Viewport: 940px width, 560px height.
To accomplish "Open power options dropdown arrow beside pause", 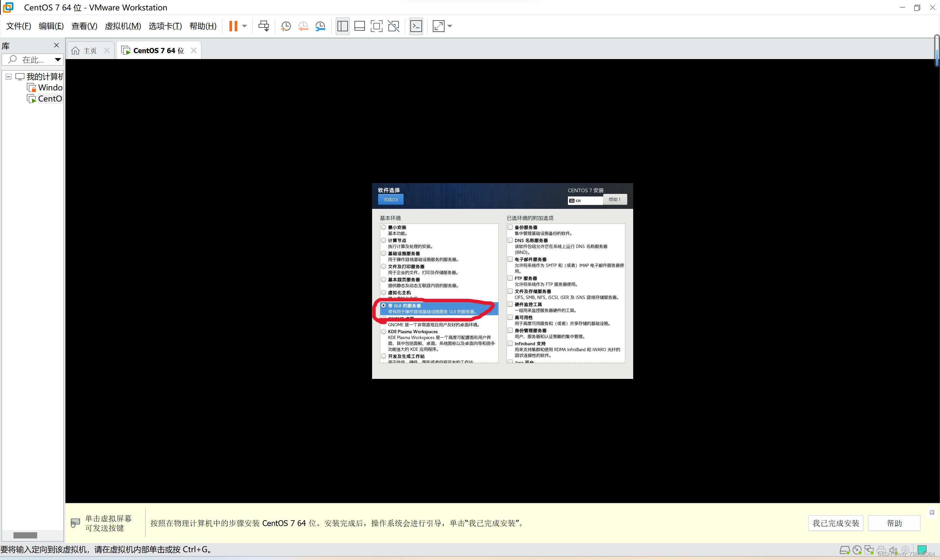I will [x=244, y=26].
